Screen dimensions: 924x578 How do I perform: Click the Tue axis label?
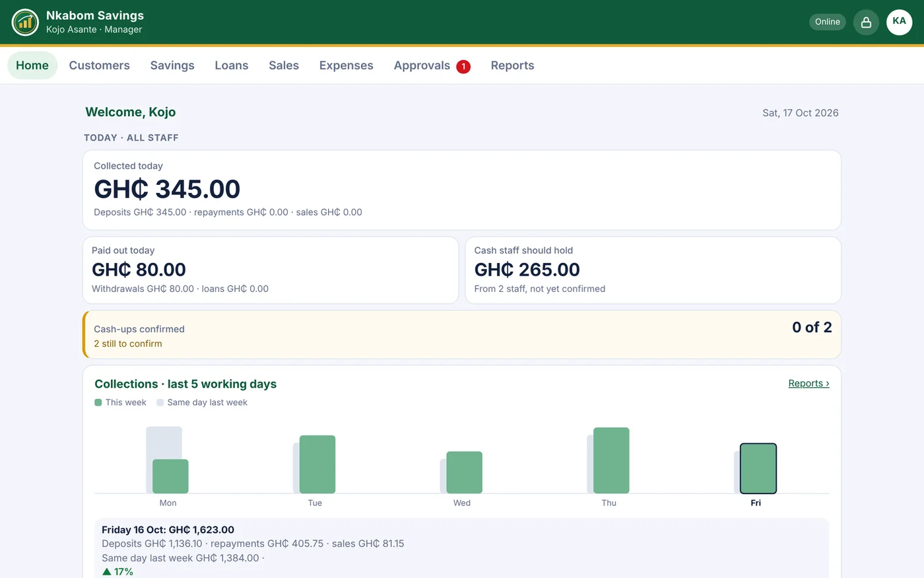315,503
